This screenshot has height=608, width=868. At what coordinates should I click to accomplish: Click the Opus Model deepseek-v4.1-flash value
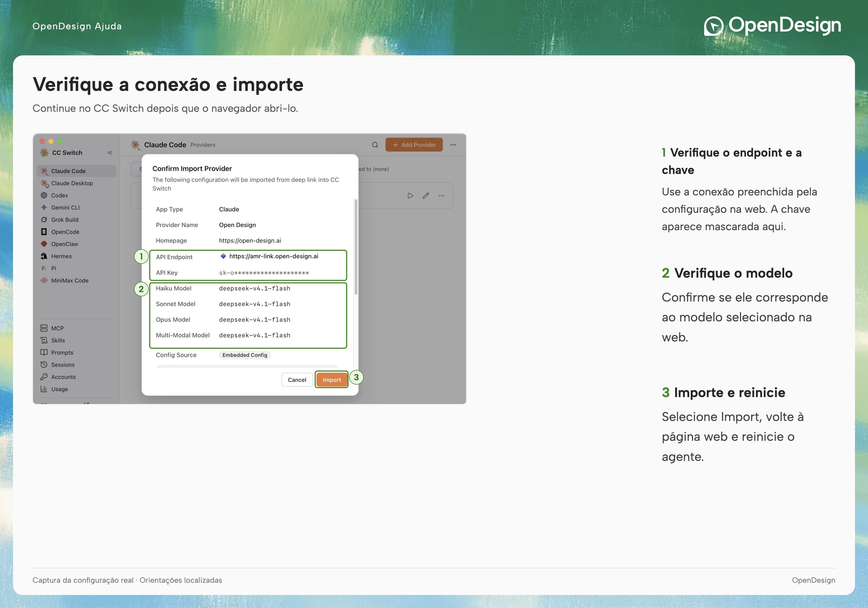point(255,320)
